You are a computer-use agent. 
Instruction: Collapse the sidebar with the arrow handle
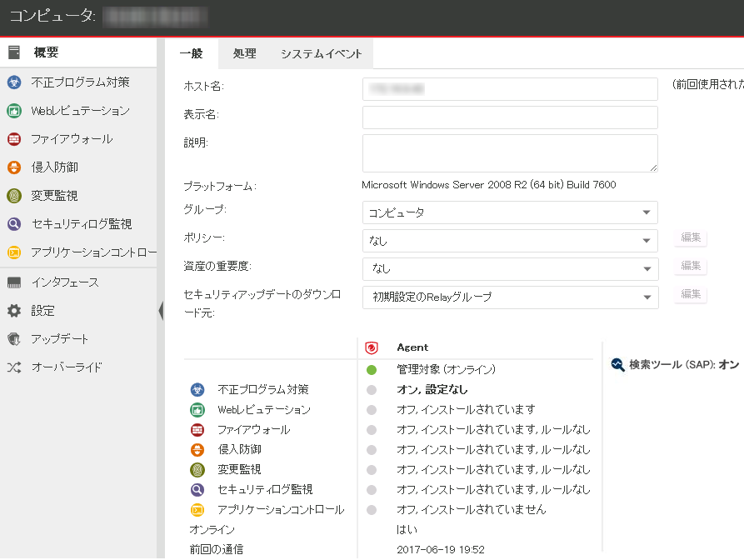coord(161,311)
